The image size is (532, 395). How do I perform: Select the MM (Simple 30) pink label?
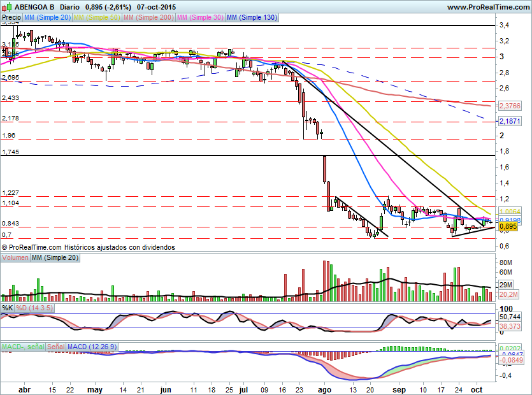tap(199, 18)
